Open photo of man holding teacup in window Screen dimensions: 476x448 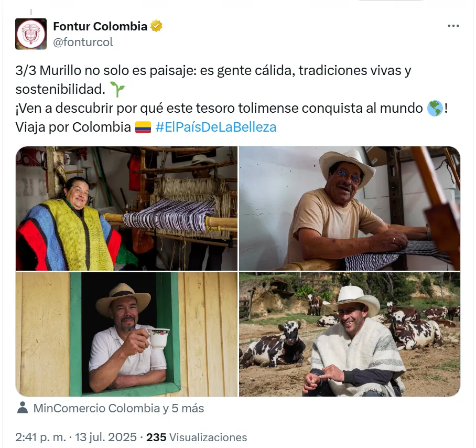pos(126,334)
